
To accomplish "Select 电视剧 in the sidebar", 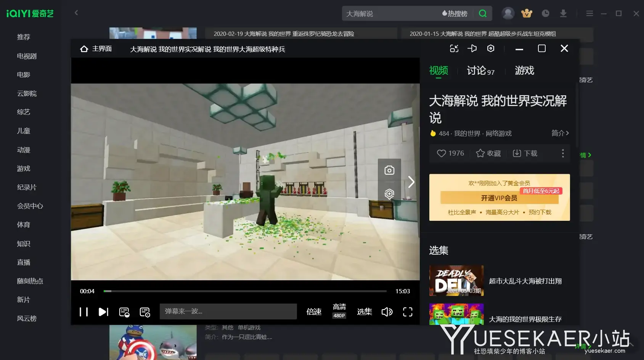I will pyautogui.click(x=27, y=56).
